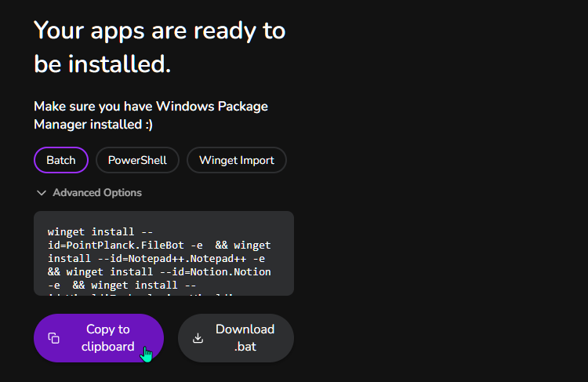Click the first "winget install --" code line
Screen dimensions: 588x382
click(x=100, y=232)
